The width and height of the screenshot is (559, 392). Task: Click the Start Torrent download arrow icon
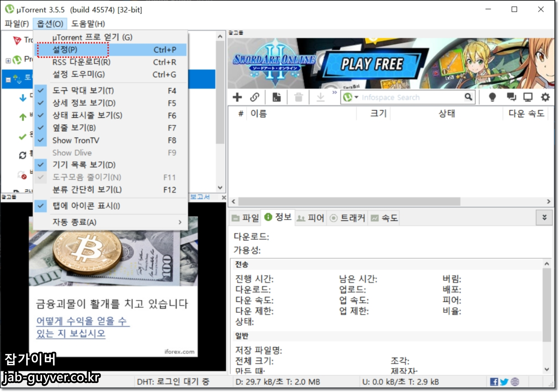pos(320,97)
